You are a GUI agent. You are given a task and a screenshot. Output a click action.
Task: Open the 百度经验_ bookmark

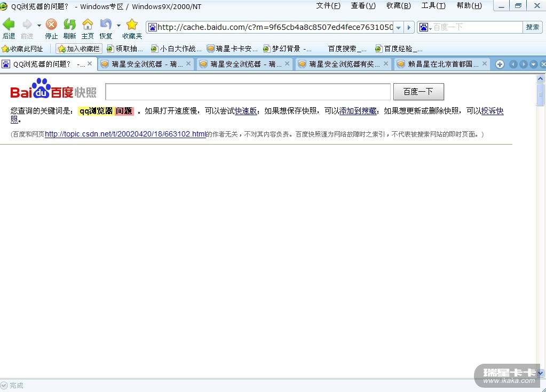point(399,49)
